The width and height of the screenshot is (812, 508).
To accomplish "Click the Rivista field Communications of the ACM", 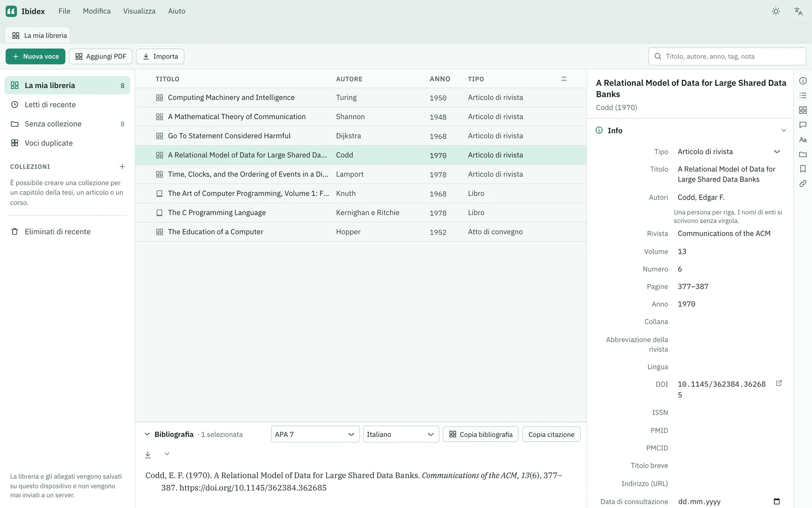I will pyautogui.click(x=729, y=233).
